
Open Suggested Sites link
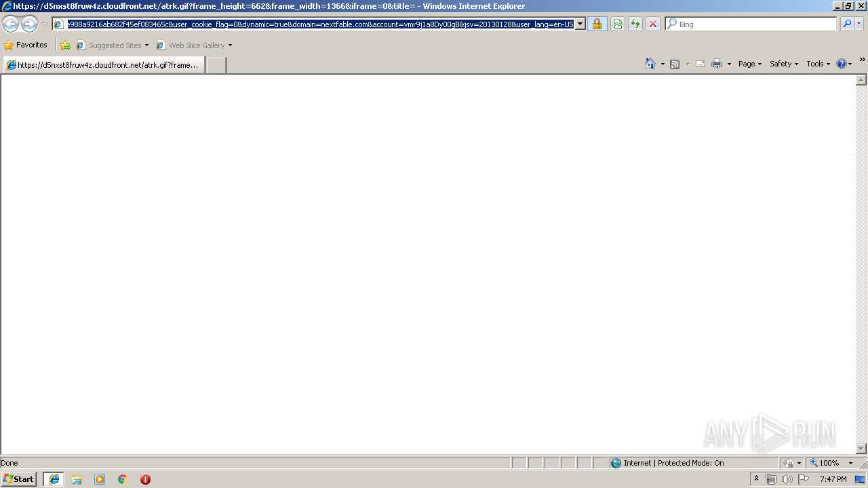[108, 45]
